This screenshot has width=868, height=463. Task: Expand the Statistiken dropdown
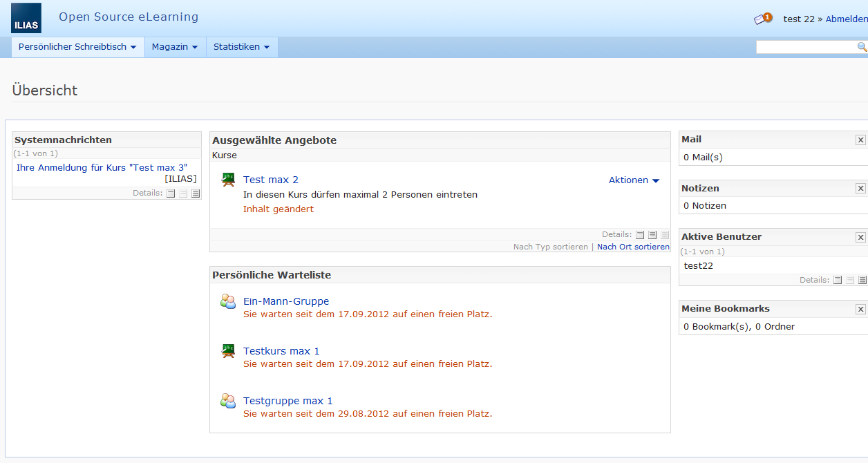click(241, 47)
